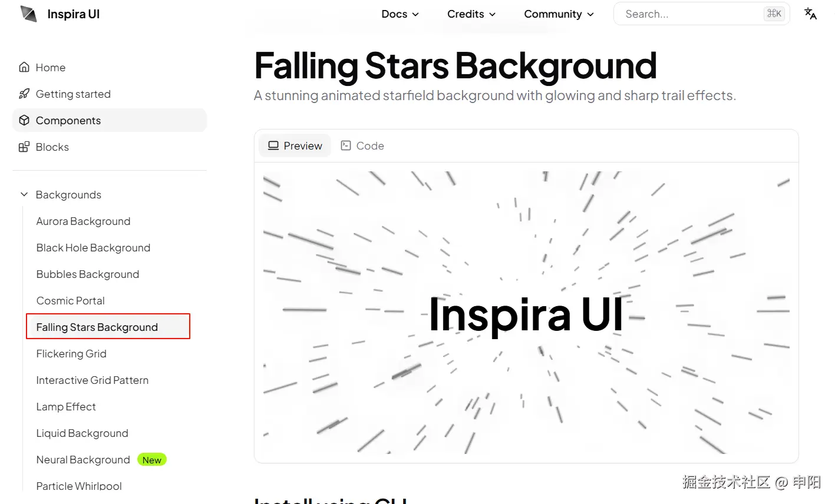Click the Getting started rocket icon
The height and width of the screenshot is (504, 835).
click(x=24, y=94)
